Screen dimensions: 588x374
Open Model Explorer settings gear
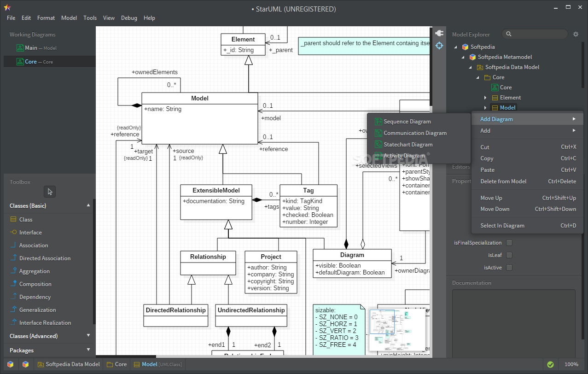coord(576,34)
